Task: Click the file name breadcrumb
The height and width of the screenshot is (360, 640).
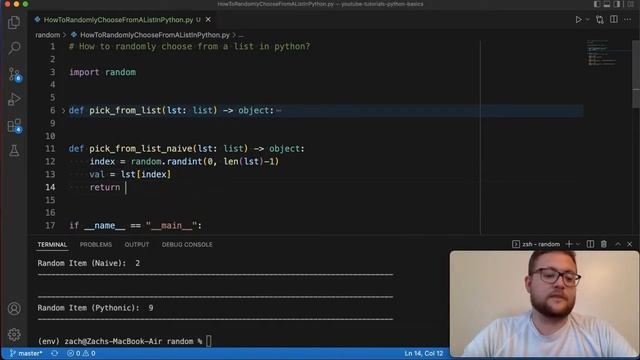Action: tap(155, 35)
